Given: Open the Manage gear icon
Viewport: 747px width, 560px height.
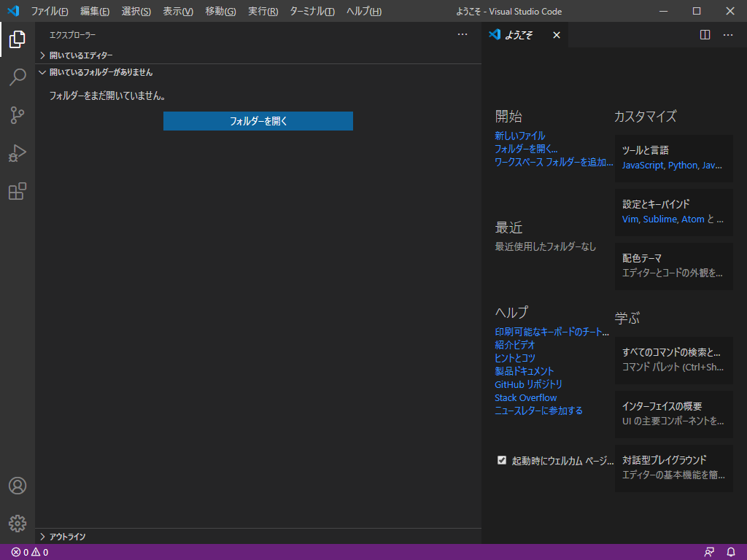Looking at the screenshot, I should (18, 524).
